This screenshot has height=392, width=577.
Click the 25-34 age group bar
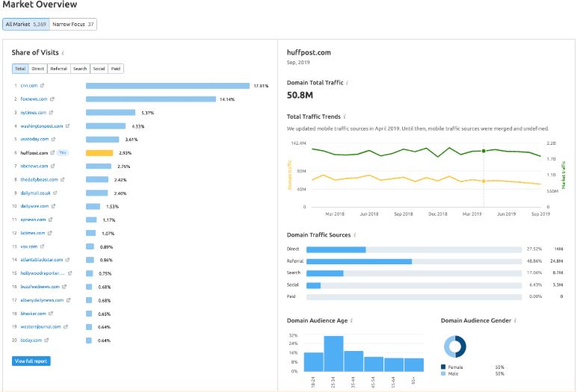click(x=334, y=354)
